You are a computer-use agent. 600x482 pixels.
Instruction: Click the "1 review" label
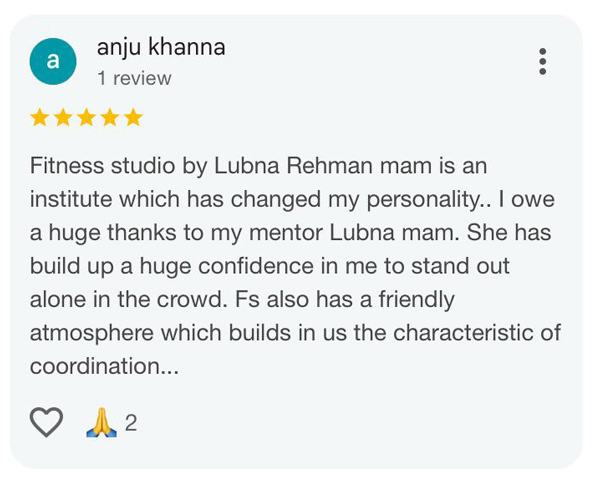134,78
